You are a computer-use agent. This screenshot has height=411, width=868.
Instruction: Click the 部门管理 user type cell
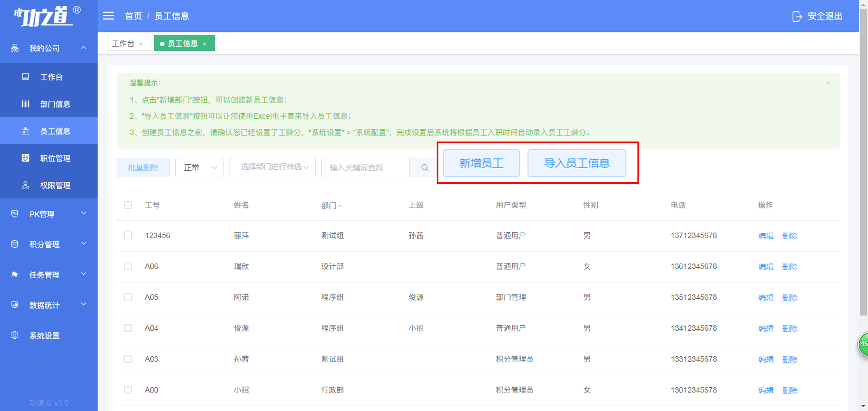(x=511, y=297)
